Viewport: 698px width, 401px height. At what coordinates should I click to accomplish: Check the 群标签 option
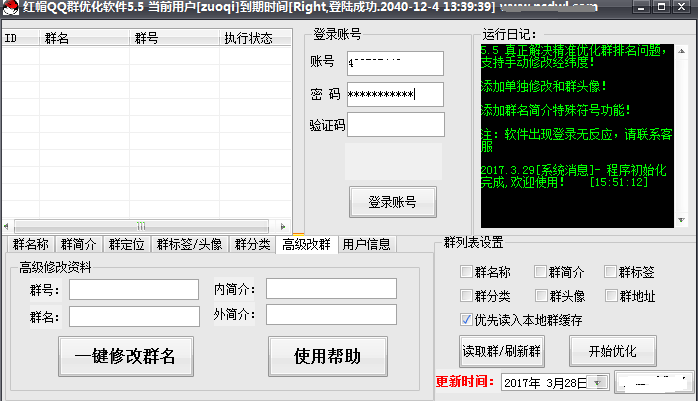click(x=610, y=271)
